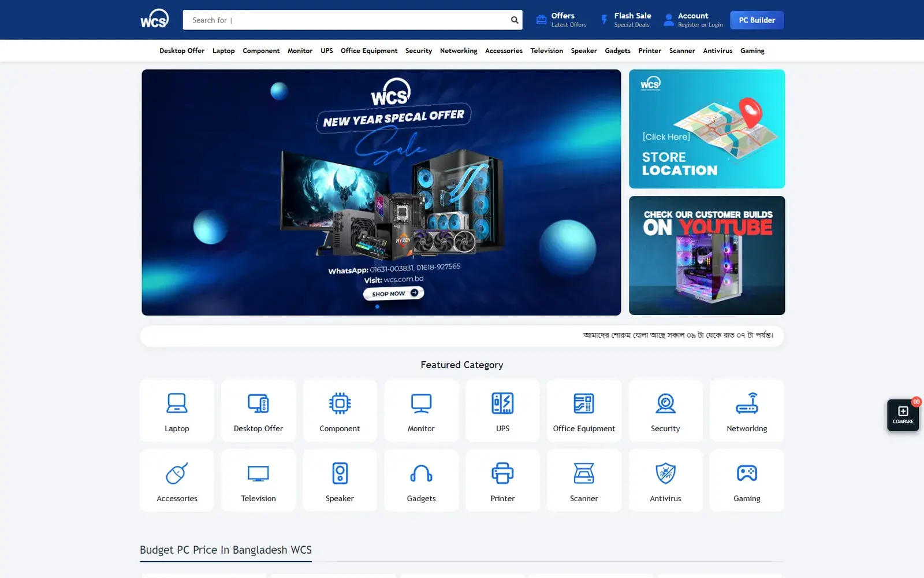Image resolution: width=924 pixels, height=578 pixels.
Task: Open Office Equipment navigation menu
Action: (x=369, y=51)
